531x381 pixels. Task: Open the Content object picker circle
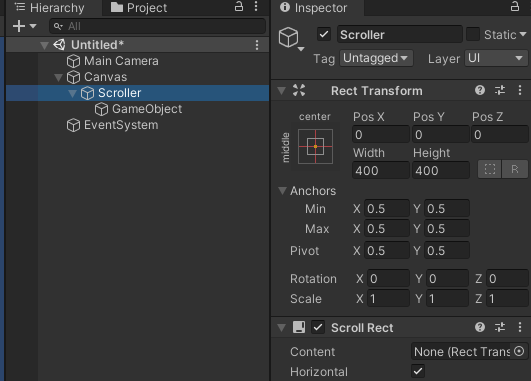[519, 351]
